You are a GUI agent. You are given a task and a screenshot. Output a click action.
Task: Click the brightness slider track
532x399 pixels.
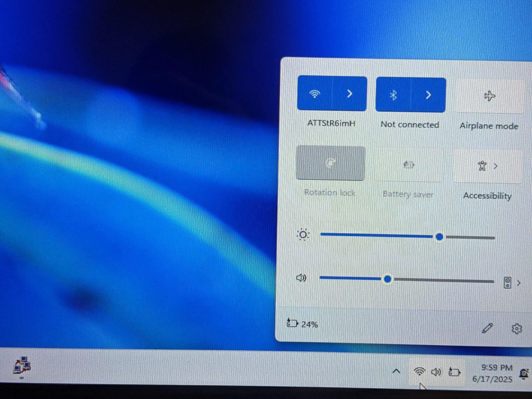(x=376, y=236)
